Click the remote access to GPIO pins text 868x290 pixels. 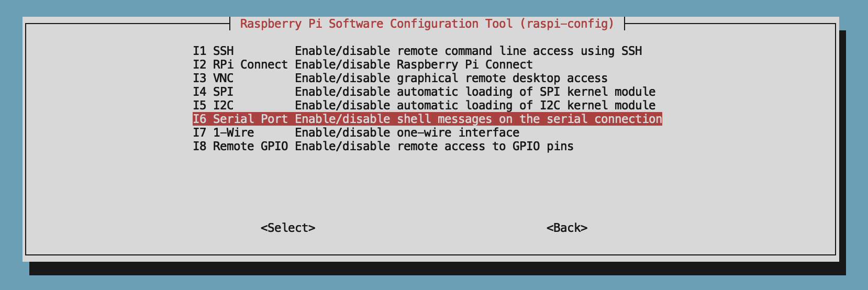435,146
